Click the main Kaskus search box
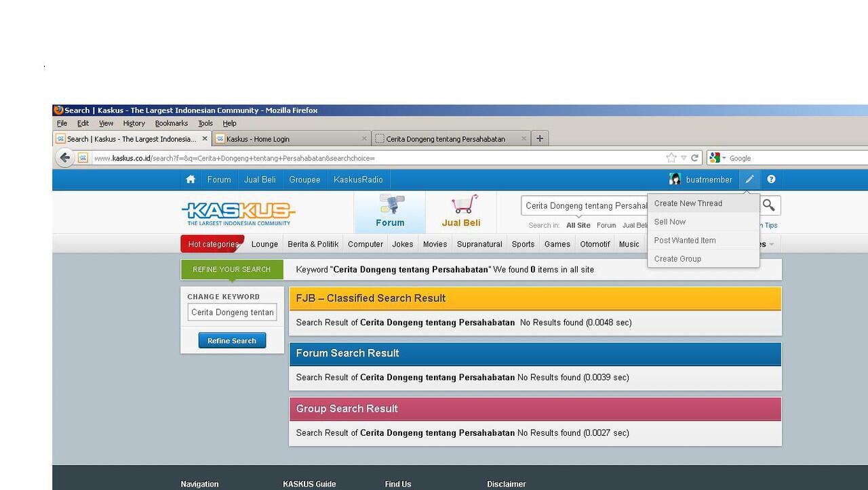The width and height of the screenshot is (868, 490). coord(585,205)
